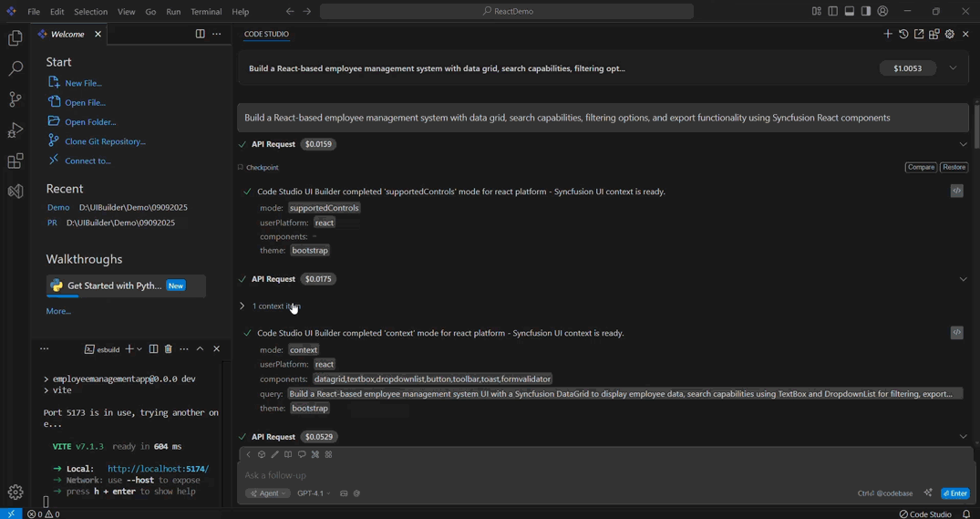Open Code Studio in new window icon
Viewport: 980px width, 519px height.
tap(919, 34)
